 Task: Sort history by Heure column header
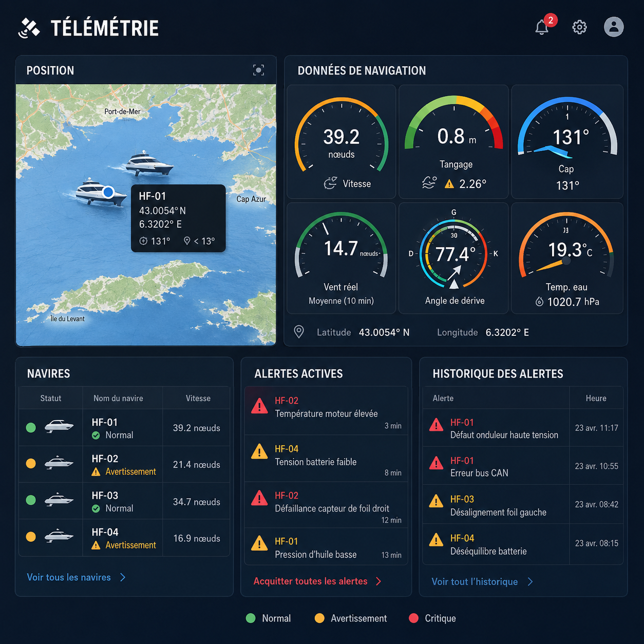click(596, 399)
